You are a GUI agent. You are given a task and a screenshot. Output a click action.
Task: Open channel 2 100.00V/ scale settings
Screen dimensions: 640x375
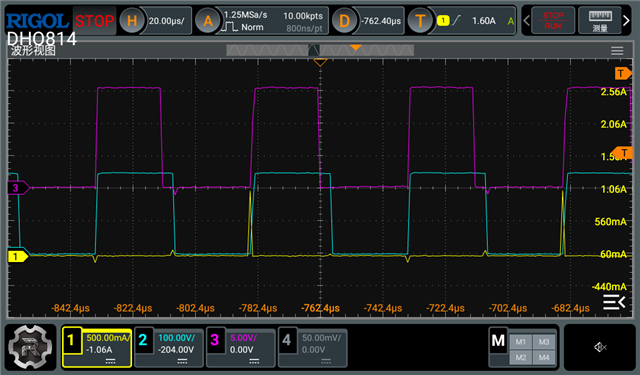[x=177, y=338]
